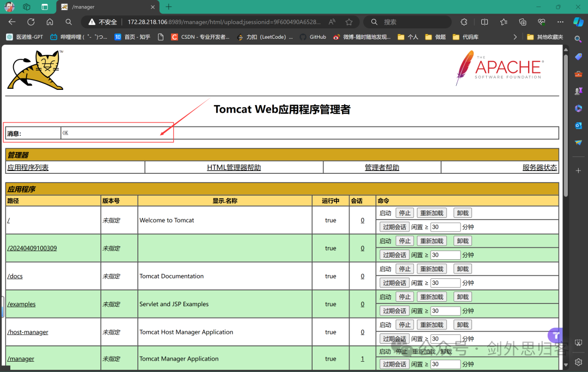Click 过期会话 for /examples row
Screen dimensions: 588x372
395,311
